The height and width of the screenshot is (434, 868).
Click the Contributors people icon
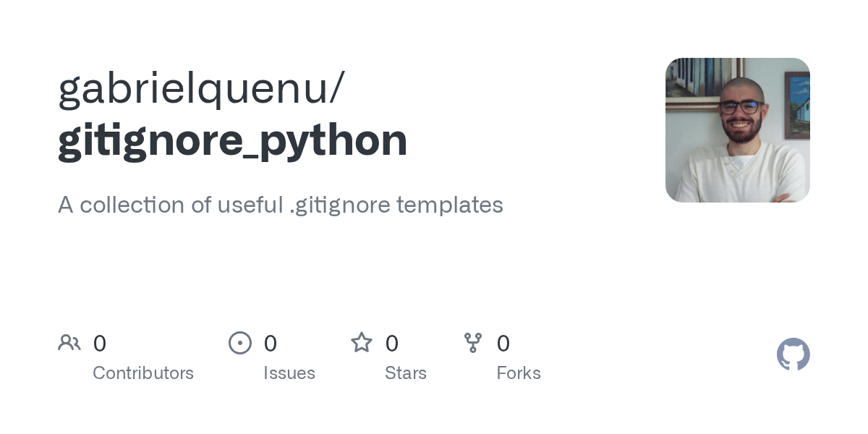click(x=69, y=343)
